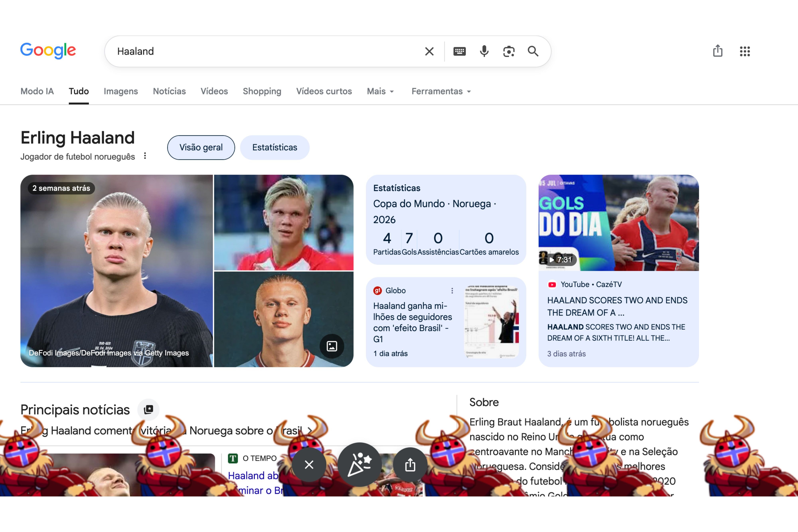Screen dimensions: 798x532
Task: Open the Vídeos curtos tab
Action: (x=324, y=91)
